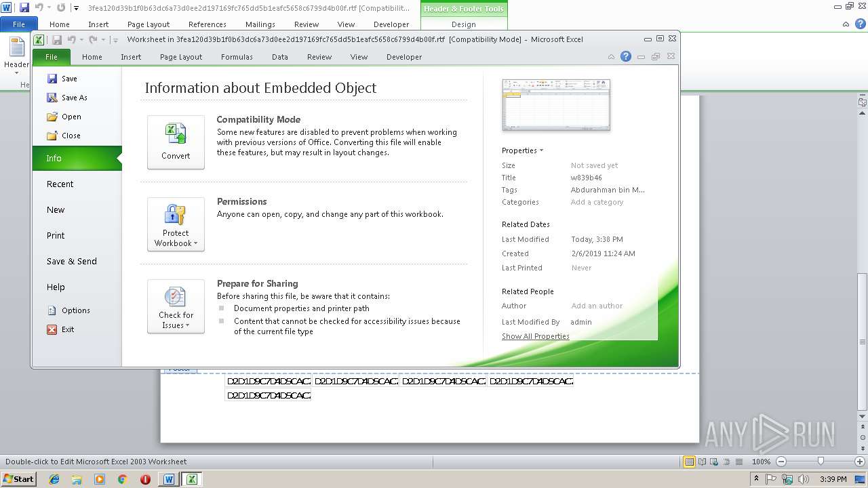This screenshot has width=868, height=488.
Task: Click Exit in the Excel File menu
Action: (x=61, y=329)
